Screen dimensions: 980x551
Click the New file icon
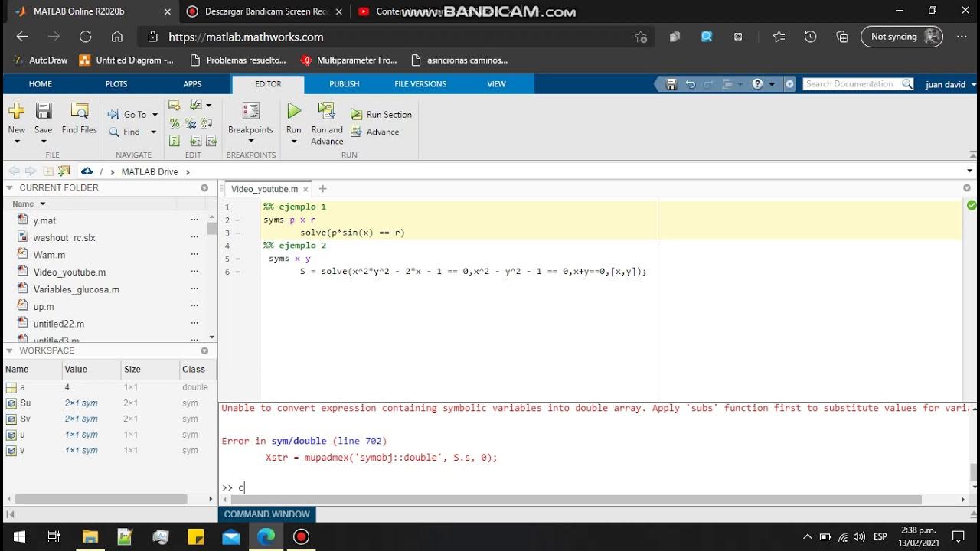click(16, 111)
